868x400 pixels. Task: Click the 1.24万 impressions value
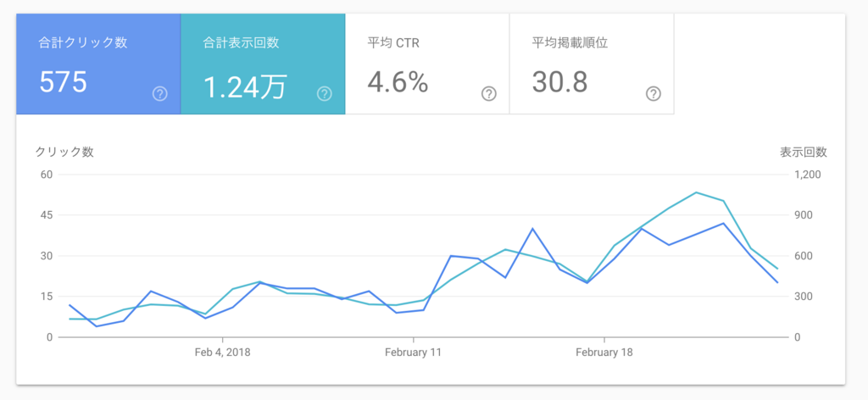pyautogui.click(x=245, y=86)
